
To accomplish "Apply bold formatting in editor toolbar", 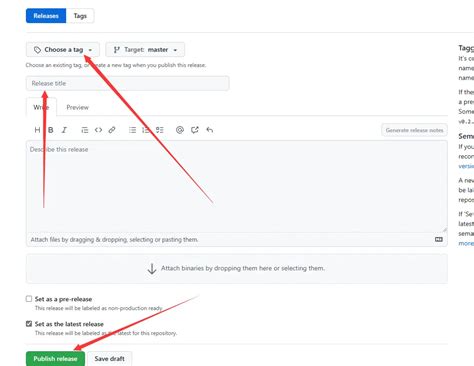I will click(x=51, y=130).
